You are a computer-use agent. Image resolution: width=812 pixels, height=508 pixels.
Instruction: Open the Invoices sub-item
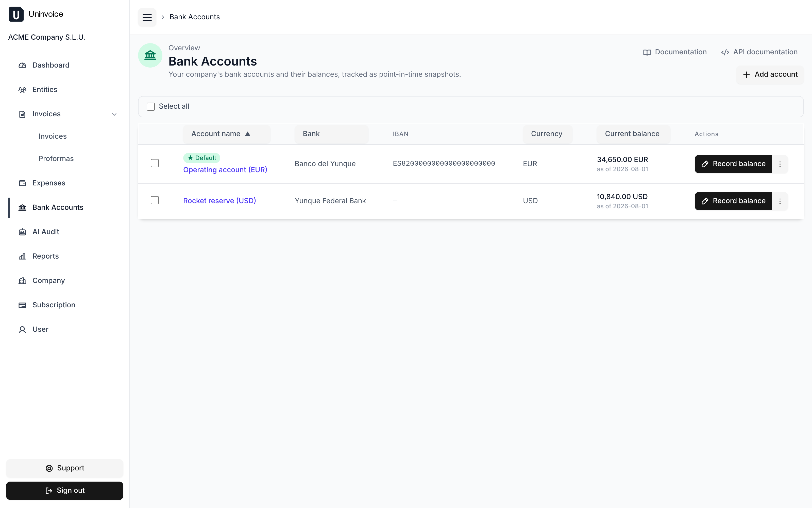[53, 136]
